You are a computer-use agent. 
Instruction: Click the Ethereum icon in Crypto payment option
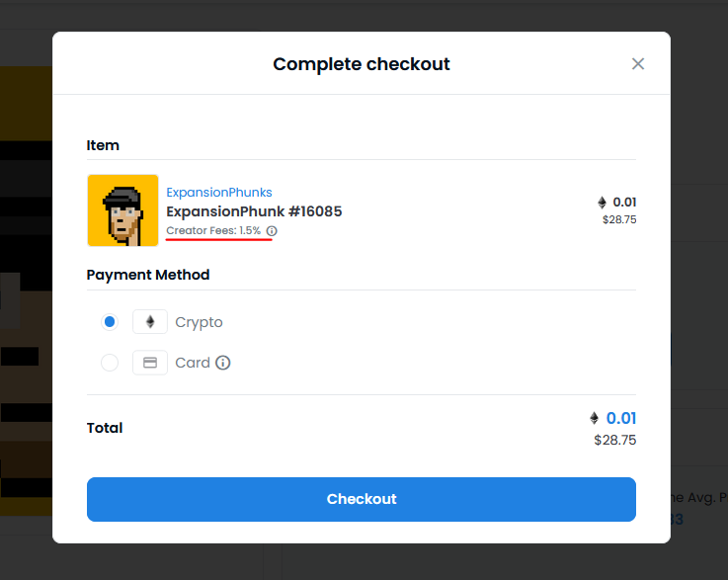pyautogui.click(x=150, y=322)
